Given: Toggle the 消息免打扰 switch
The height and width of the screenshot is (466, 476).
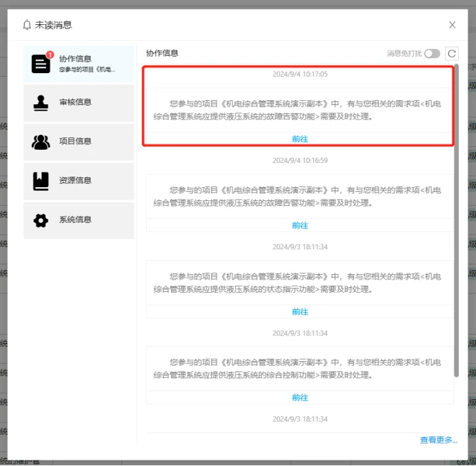Looking at the screenshot, I should click(x=432, y=54).
